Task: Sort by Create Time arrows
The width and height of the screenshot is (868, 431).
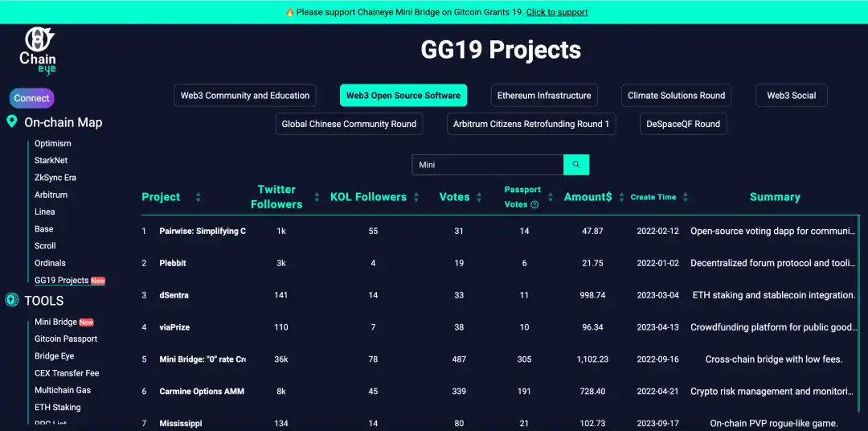Action: pyautogui.click(x=685, y=197)
